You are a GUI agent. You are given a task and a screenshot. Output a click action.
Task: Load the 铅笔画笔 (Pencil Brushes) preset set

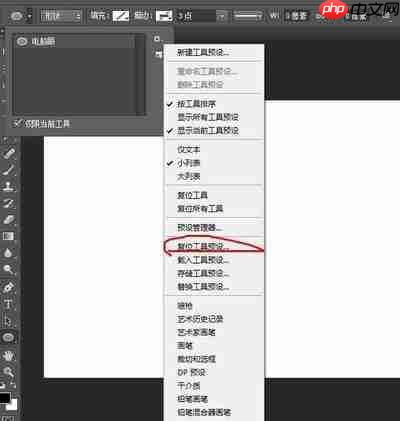(214, 399)
